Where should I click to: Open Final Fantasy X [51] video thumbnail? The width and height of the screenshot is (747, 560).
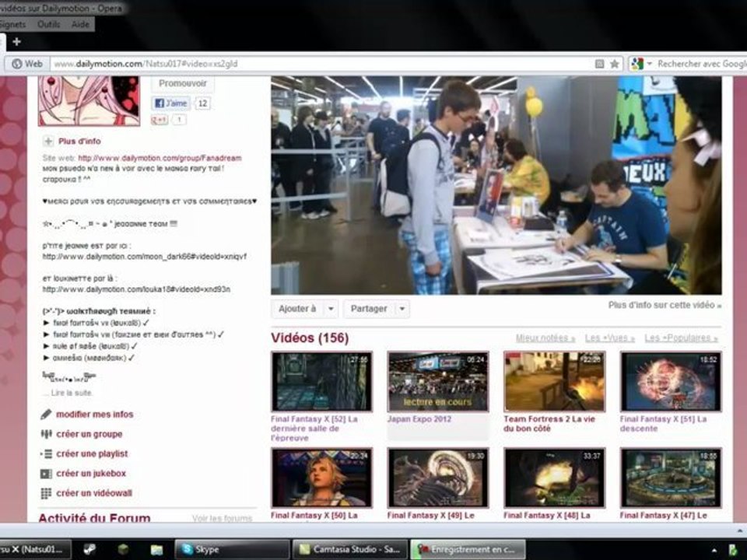[x=671, y=381]
